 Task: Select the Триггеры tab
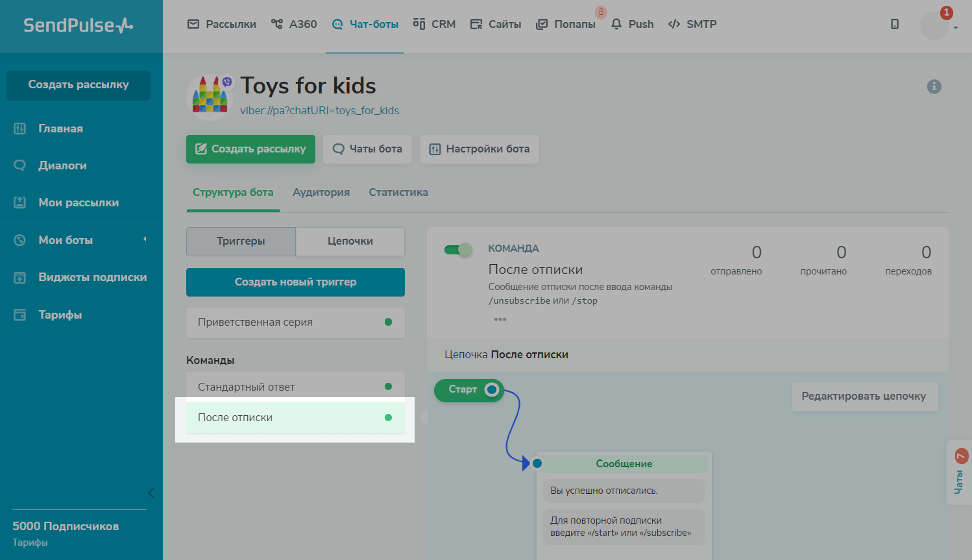coord(241,241)
